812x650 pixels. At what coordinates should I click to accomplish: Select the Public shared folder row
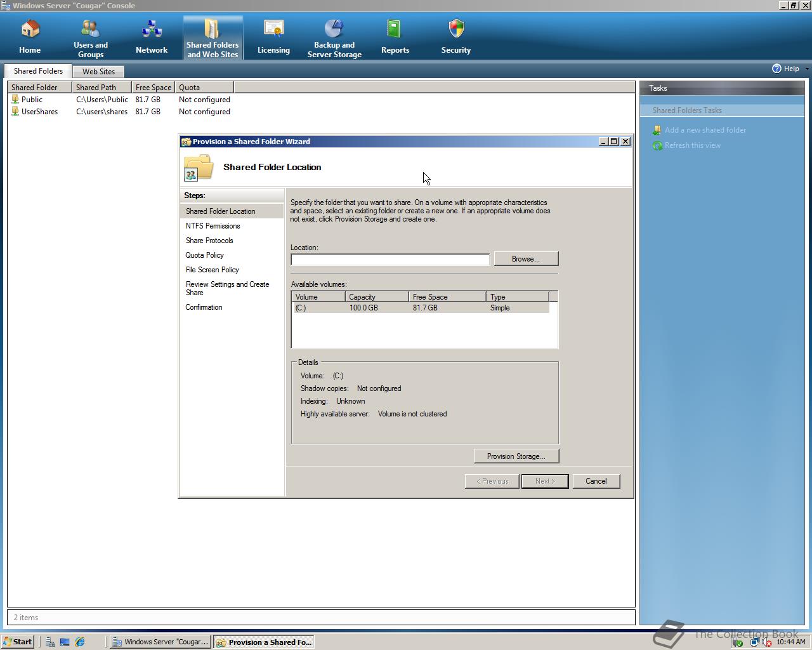coord(121,100)
